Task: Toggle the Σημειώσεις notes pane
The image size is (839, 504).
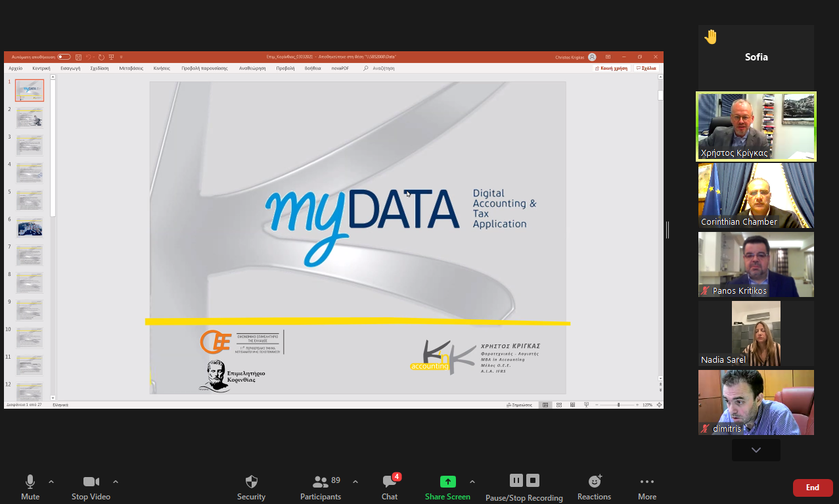Action: [x=519, y=405]
